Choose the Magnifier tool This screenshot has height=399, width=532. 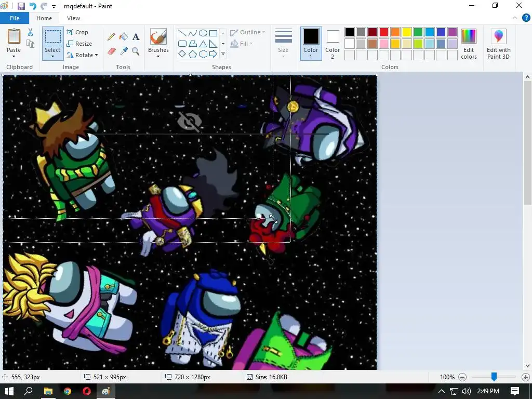pyautogui.click(x=136, y=51)
